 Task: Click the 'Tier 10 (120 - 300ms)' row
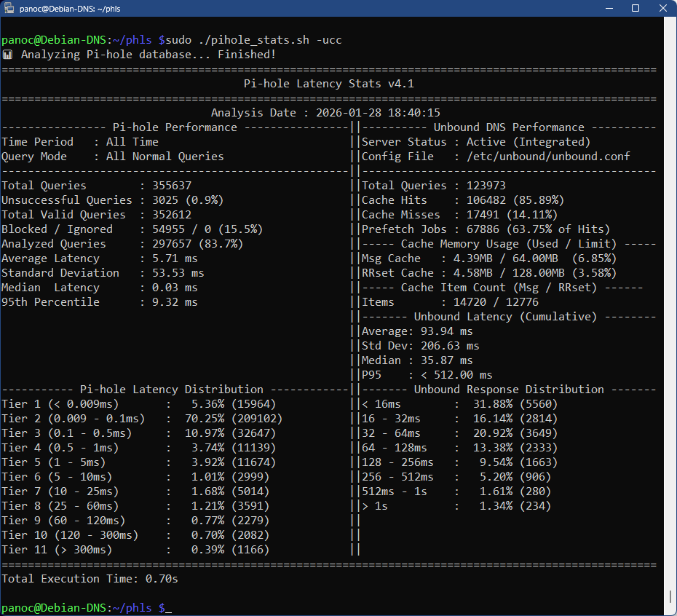point(135,535)
